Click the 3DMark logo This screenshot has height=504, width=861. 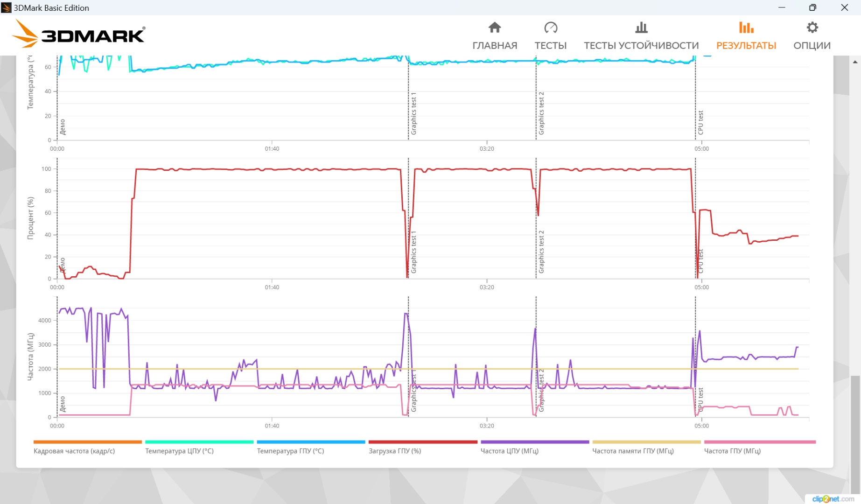coord(78,34)
